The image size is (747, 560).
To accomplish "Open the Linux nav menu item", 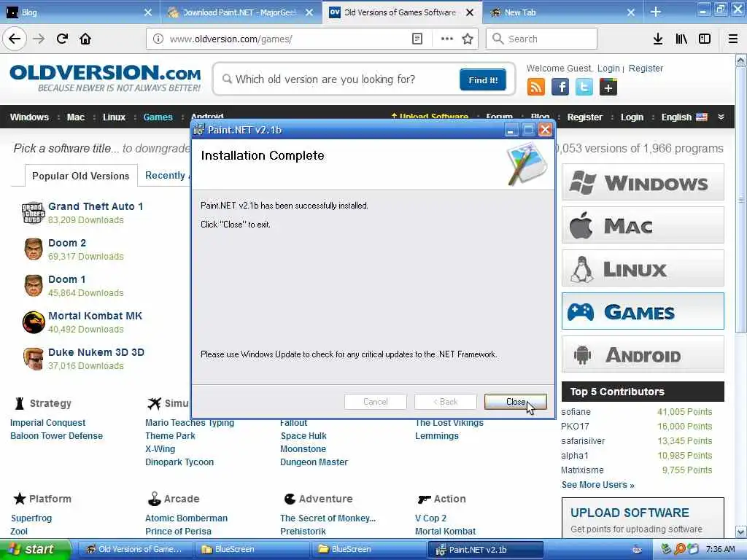I will pos(114,117).
